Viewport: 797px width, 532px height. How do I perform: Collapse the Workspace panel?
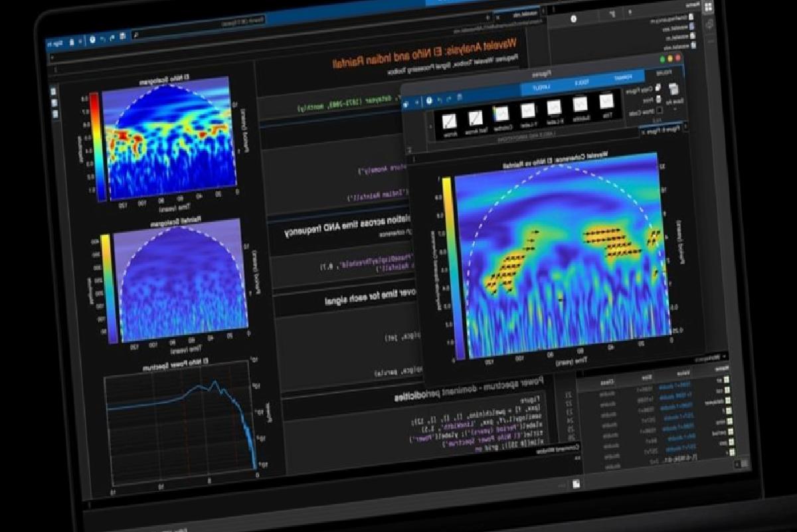pos(724,355)
